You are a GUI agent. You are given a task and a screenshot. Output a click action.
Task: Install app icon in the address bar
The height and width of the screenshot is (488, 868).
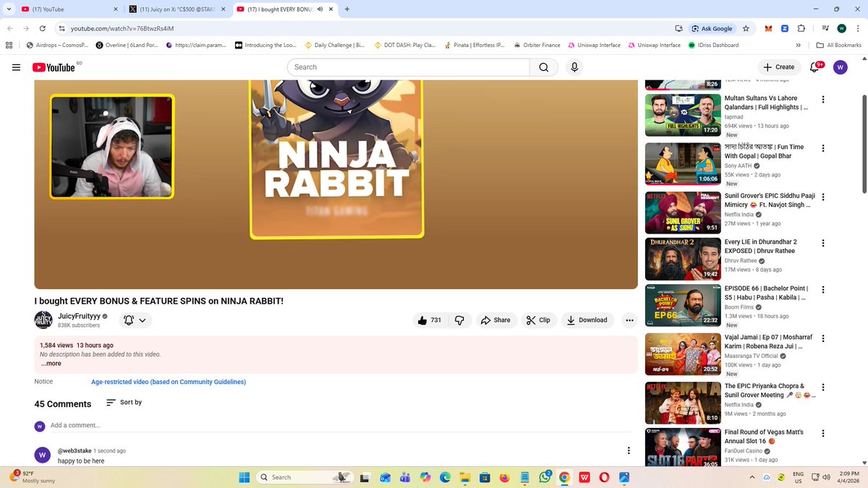pyautogui.click(x=678, y=28)
